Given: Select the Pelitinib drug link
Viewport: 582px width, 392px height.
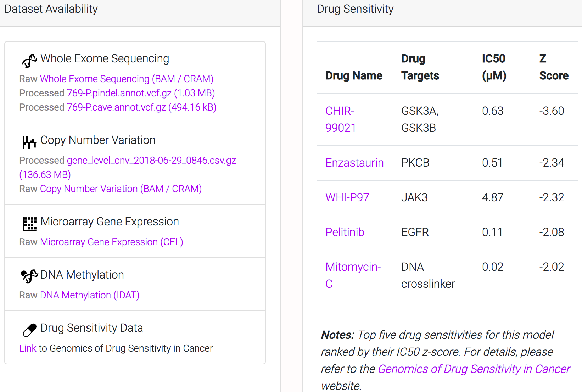Looking at the screenshot, I should (x=345, y=232).
